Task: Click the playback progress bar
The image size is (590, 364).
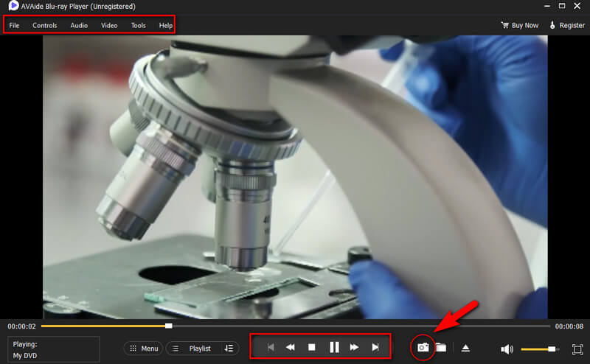Action: 296,326
